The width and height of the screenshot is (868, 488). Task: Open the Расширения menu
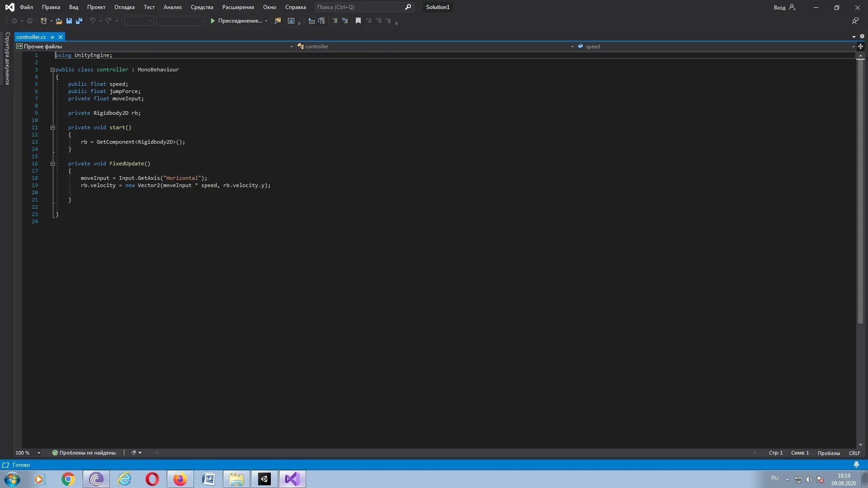(x=238, y=7)
